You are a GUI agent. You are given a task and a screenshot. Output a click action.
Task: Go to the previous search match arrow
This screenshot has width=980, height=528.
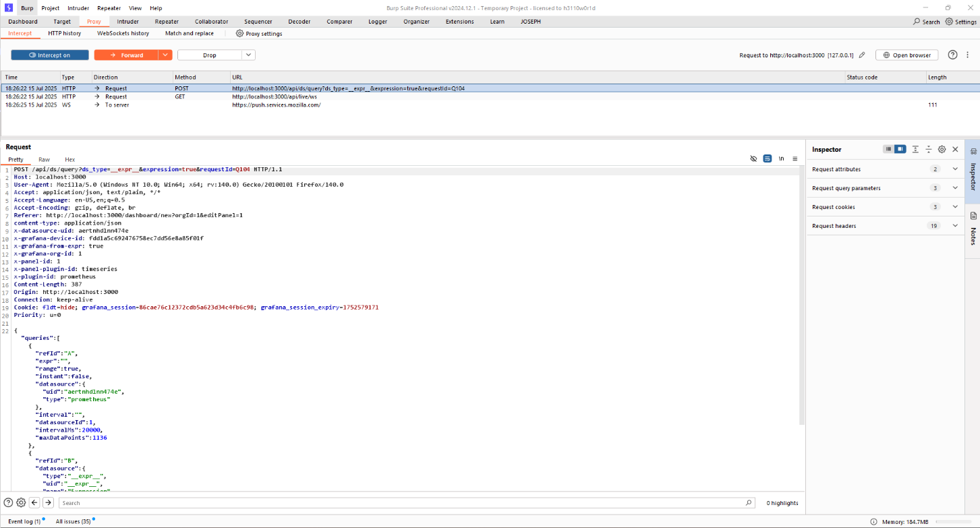click(x=34, y=502)
